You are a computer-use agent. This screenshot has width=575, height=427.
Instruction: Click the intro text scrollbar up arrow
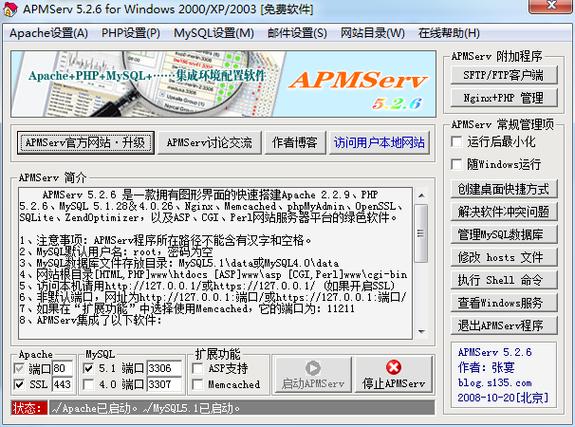[422, 196]
